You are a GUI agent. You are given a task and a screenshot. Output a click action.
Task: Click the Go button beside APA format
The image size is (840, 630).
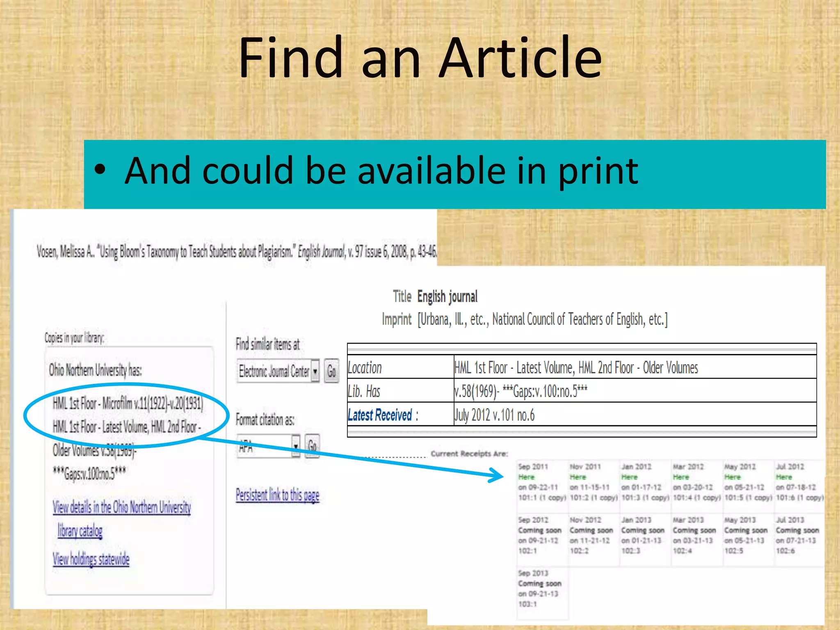[x=312, y=446]
